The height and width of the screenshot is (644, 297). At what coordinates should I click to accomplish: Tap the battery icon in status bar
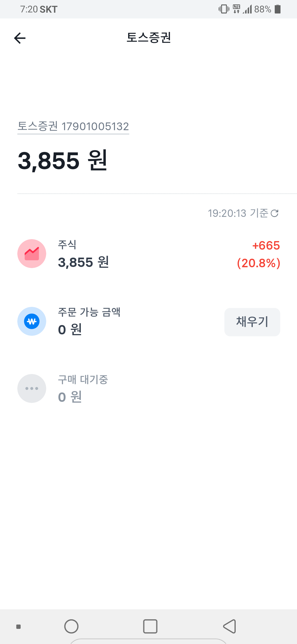(278, 9)
